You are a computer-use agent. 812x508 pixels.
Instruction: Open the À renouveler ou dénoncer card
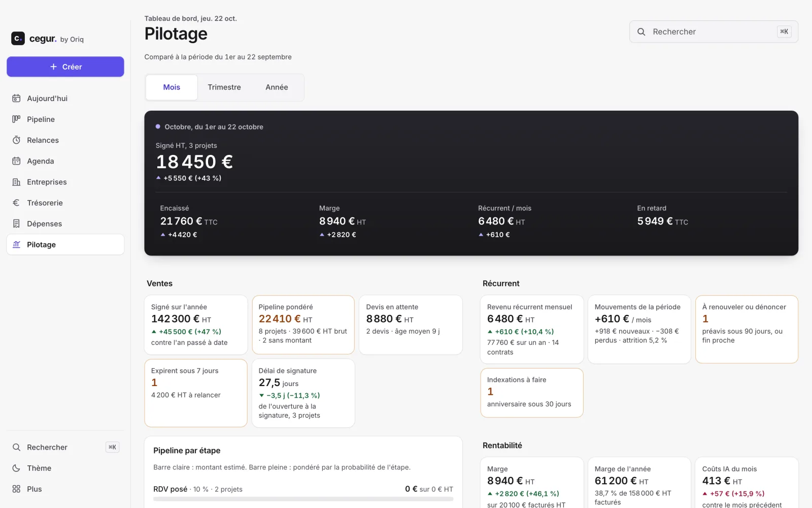click(747, 329)
